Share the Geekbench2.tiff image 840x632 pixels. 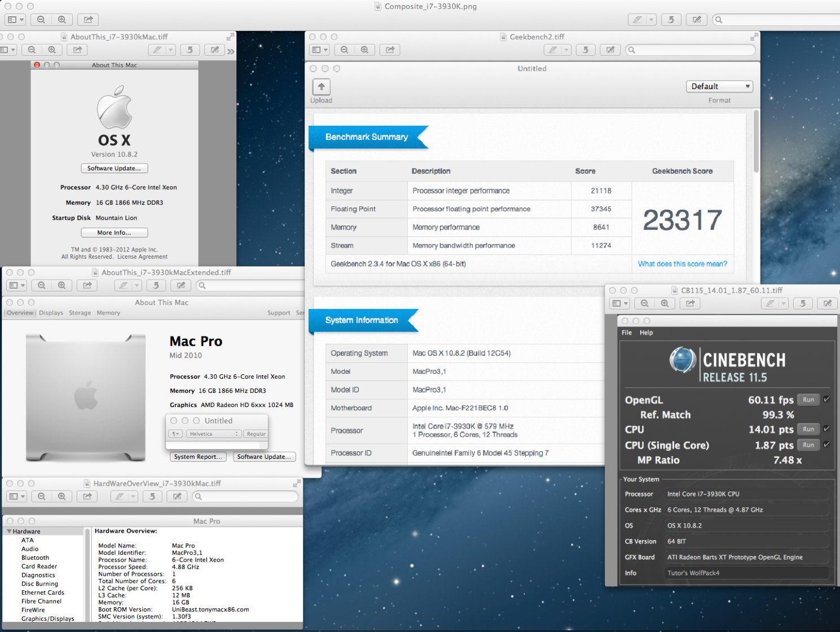(390, 50)
